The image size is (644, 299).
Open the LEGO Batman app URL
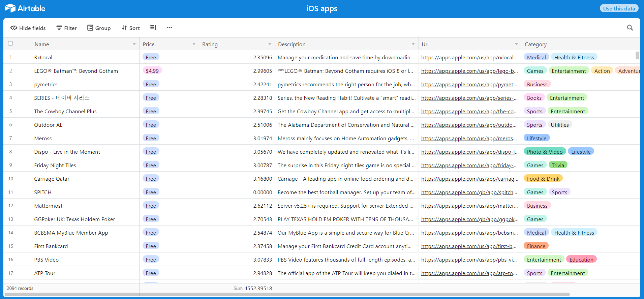[469, 71]
